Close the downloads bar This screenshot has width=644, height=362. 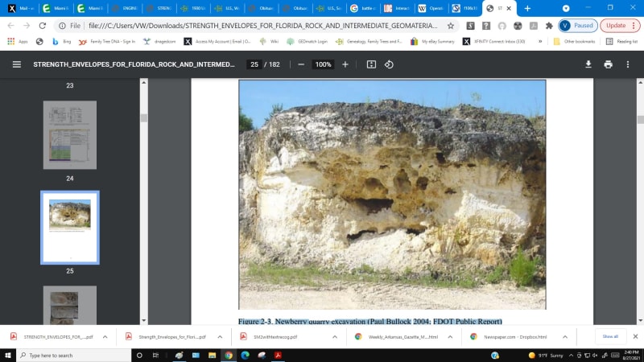click(635, 336)
